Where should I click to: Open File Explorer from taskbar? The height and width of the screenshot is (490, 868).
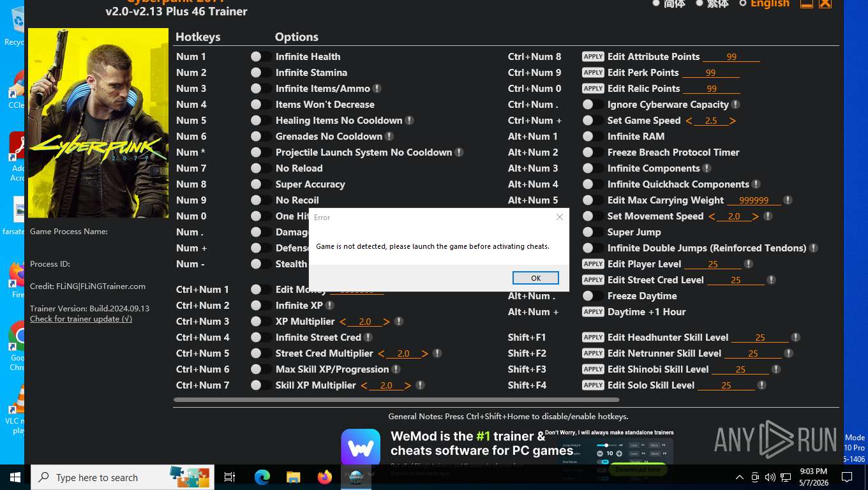tap(293, 477)
